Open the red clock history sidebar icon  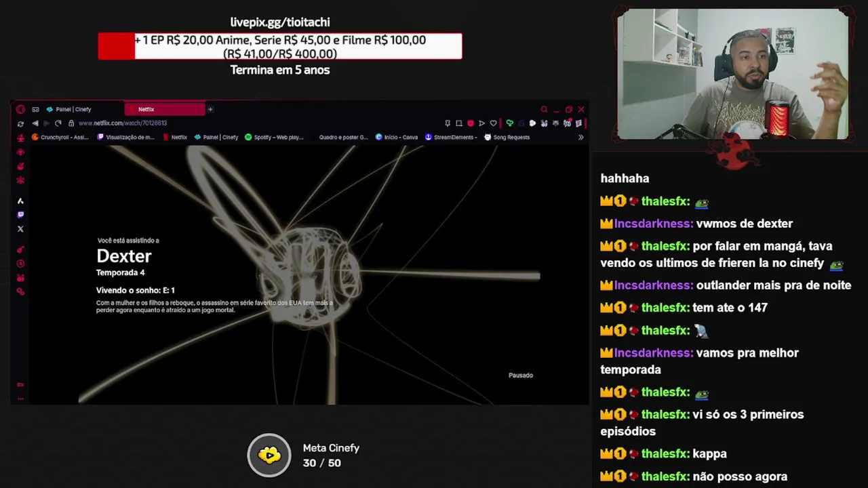(x=20, y=264)
